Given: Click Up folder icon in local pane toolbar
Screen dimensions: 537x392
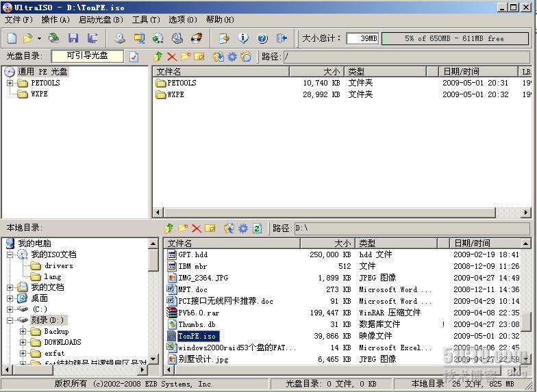Looking at the screenshot, I should (169, 228).
